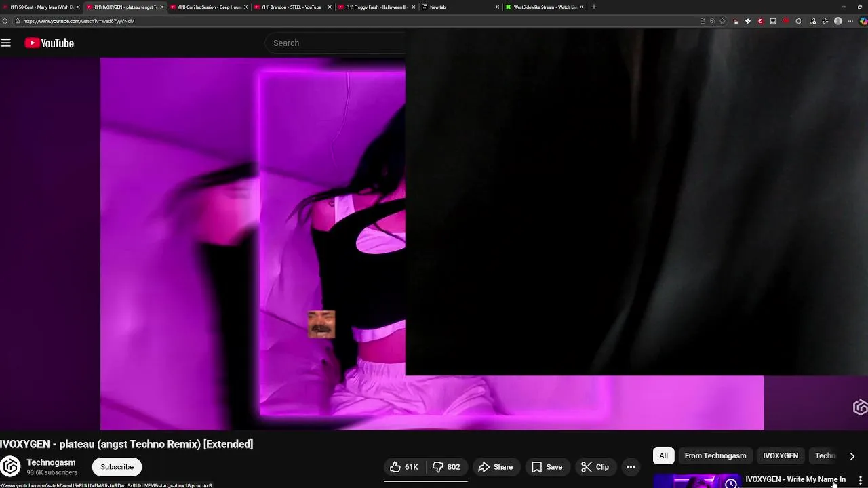Image resolution: width=868 pixels, height=488 pixels.
Task: Reload the page
Action: coord(5,21)
